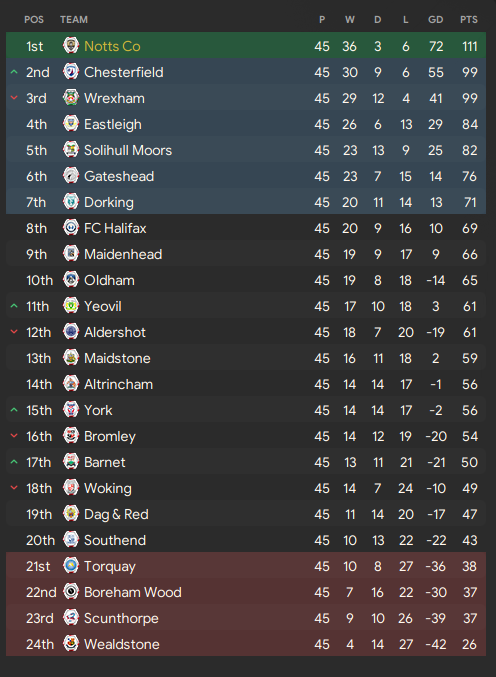Screen dimensions: 496x677
Task: Click the TEAM column header
Action: 74,19
